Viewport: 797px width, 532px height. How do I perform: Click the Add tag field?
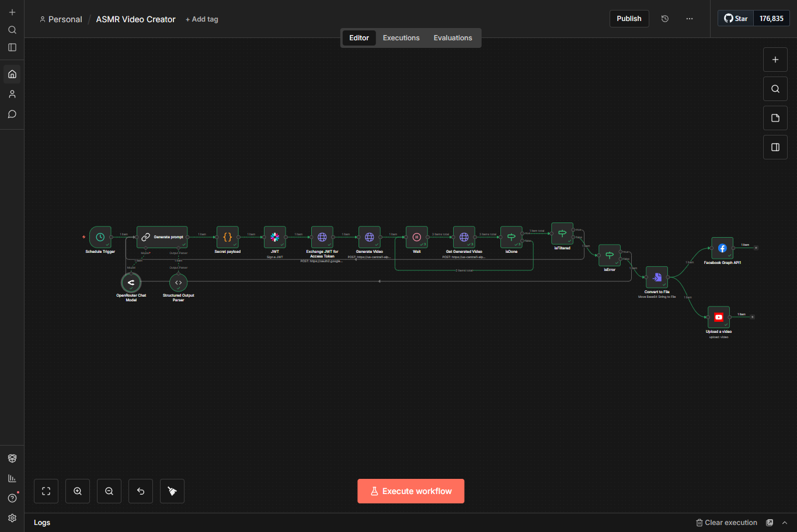202,19
